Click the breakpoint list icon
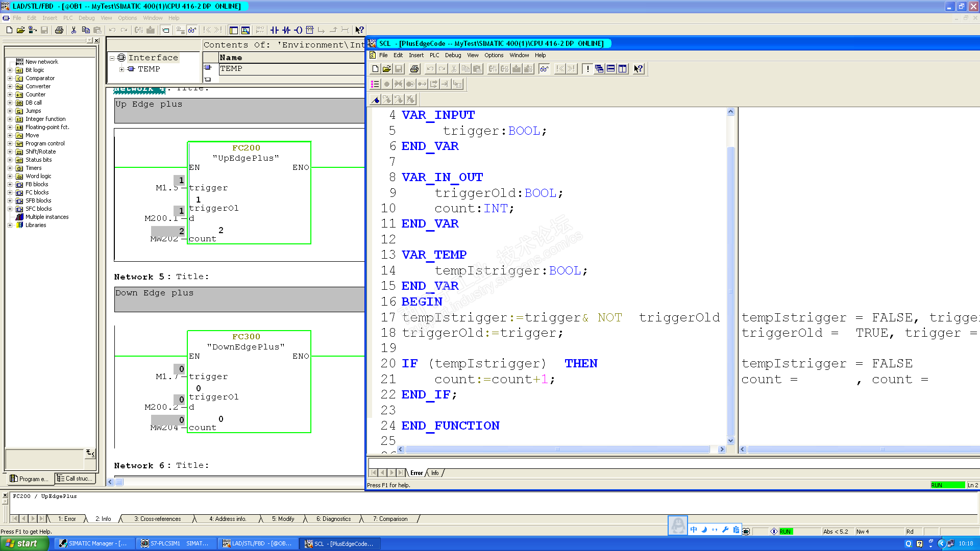The height and width of the screenshot is (551, 980). [x=375, y=84]
